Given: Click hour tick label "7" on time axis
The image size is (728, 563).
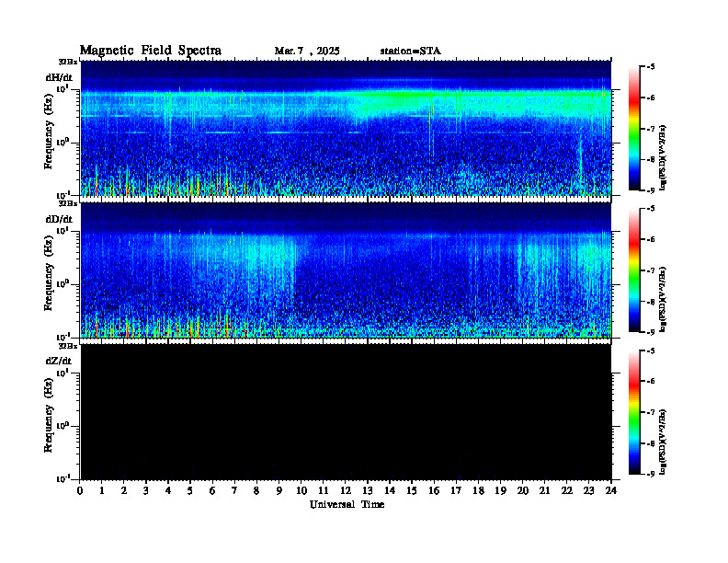Looking at the screenshot, I should coord(234,491).
